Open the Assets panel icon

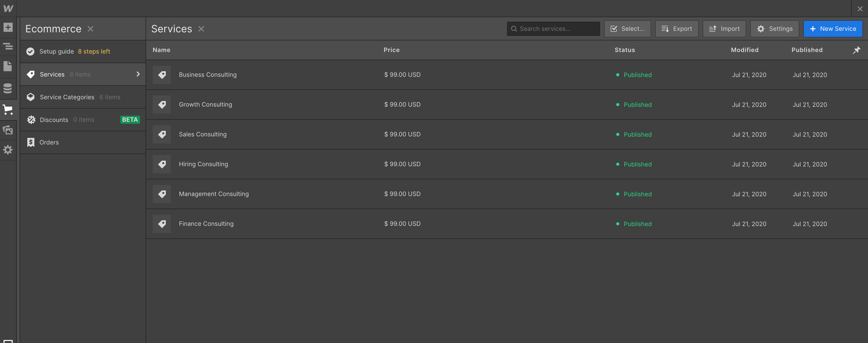(x=8, y=130)
